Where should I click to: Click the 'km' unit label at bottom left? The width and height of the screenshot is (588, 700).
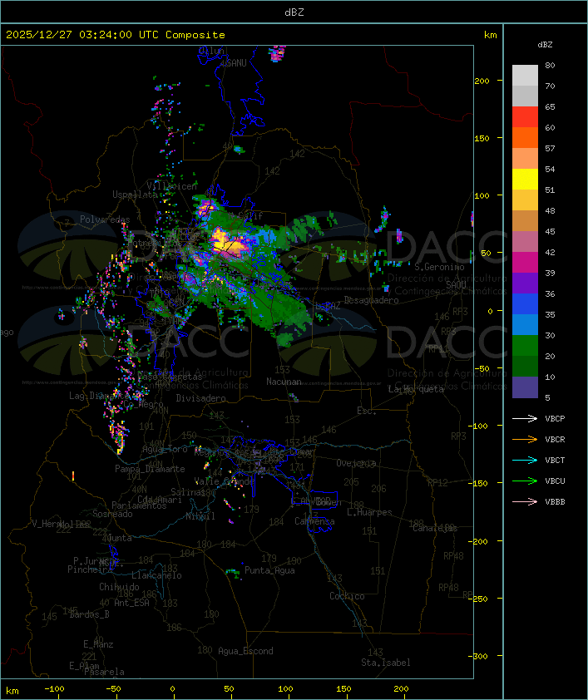(12, 691)
